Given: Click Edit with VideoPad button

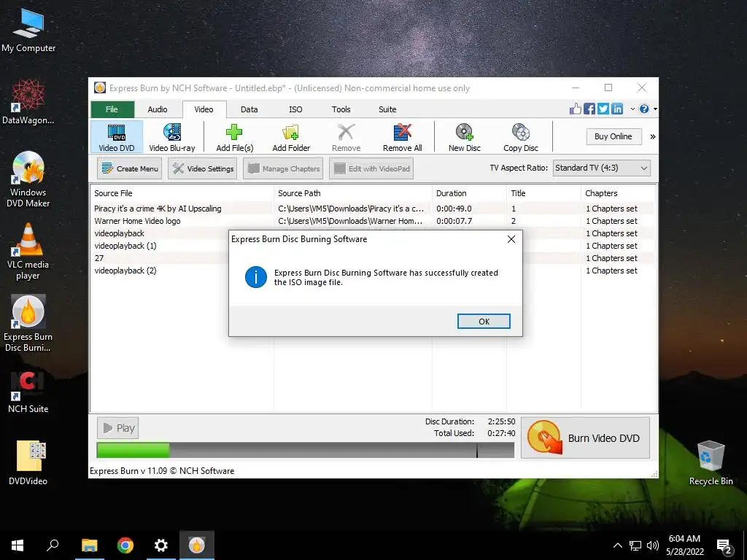Looking at the screenshot, I should [371, 168].
